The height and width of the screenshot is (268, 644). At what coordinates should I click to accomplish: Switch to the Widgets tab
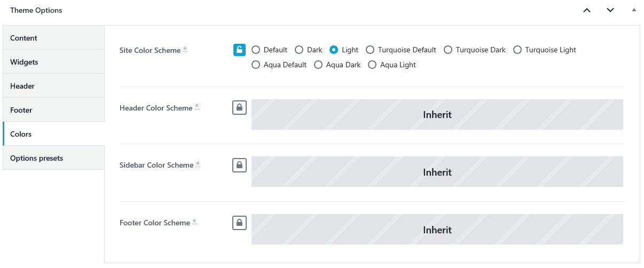click(x=53, y=62)
